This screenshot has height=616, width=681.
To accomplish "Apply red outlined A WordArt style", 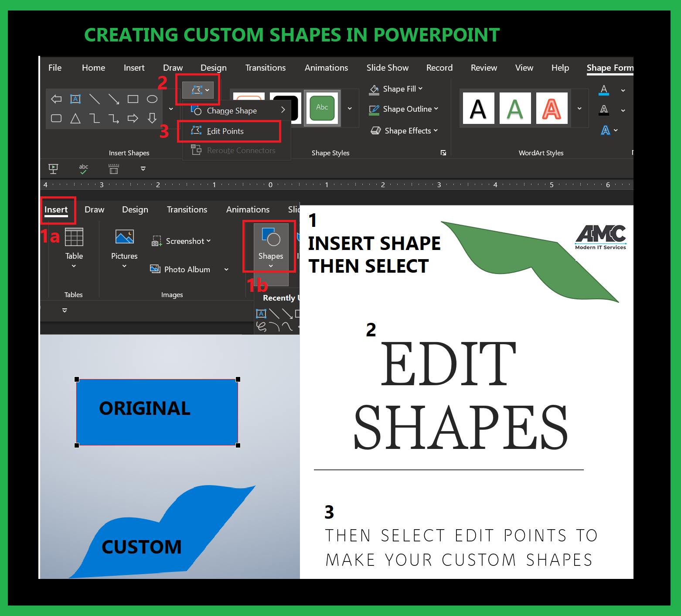I will (x=552, y=108).
